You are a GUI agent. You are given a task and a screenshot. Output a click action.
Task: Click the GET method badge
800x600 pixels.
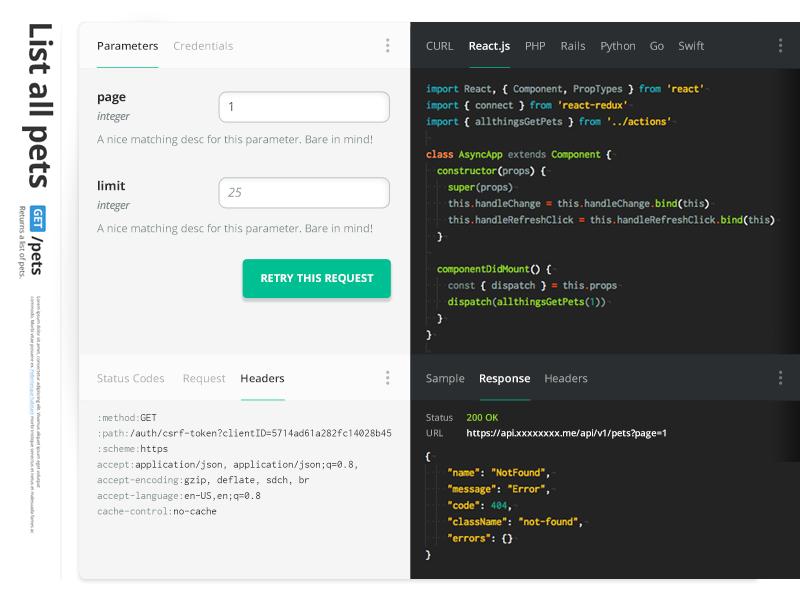pos(38,219)
